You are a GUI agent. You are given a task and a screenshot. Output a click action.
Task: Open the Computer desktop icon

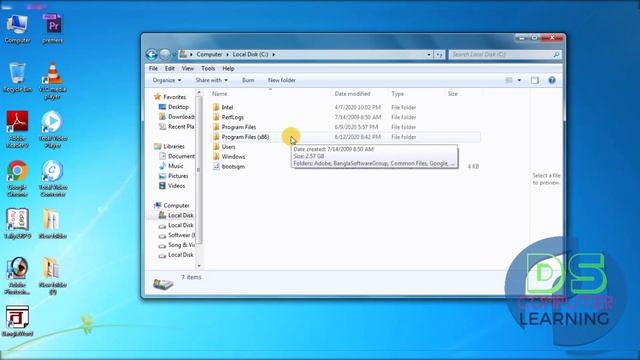[17, 29]
